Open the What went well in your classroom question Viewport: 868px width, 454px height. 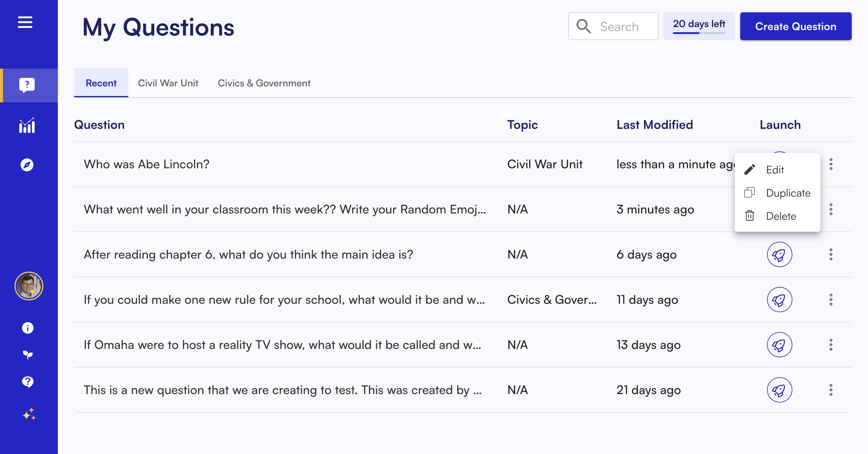coord(285,209)
